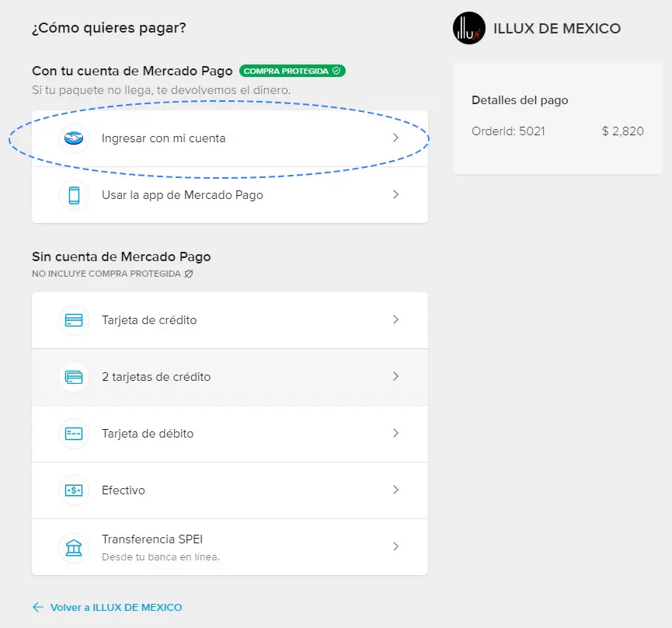The image size is (672, 628).
Task: Click the ILLUX round logo
Action: pyautogui.click(x=469, y=28)
